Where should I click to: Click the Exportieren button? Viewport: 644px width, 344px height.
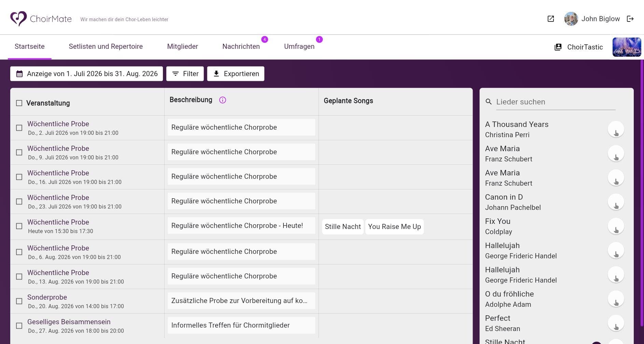236,74
